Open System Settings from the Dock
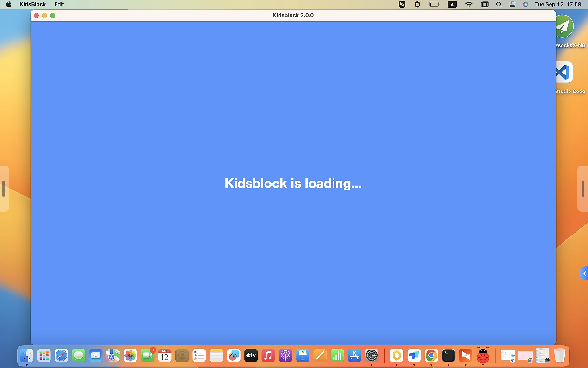The image size is (588, 368). click(x=372, y=356)
